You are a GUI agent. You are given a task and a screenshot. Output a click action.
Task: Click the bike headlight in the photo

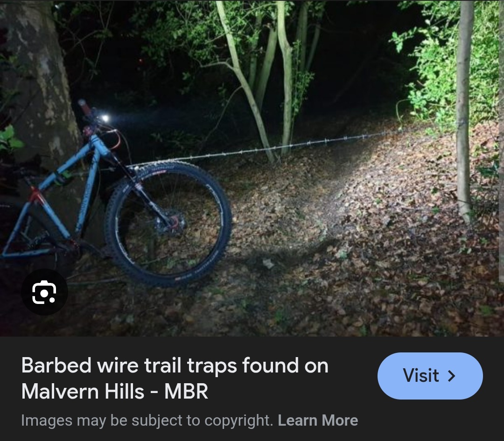pyautogui.click(x=105, y=118)
